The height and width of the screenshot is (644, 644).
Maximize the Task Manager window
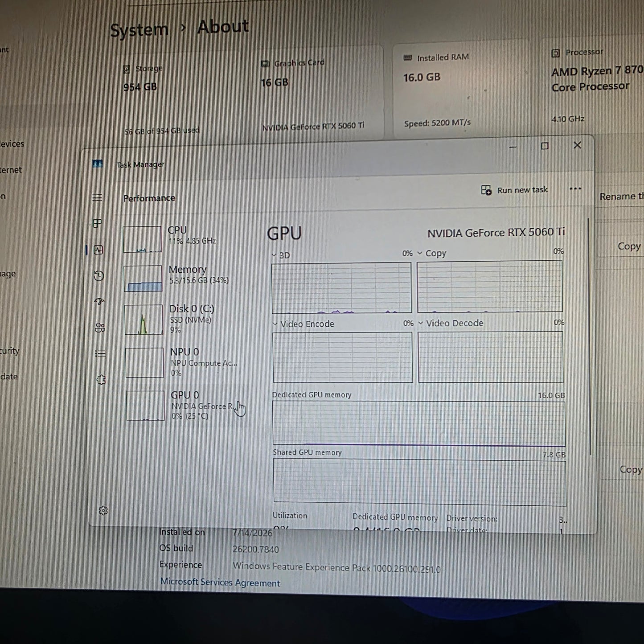[545, 146]
